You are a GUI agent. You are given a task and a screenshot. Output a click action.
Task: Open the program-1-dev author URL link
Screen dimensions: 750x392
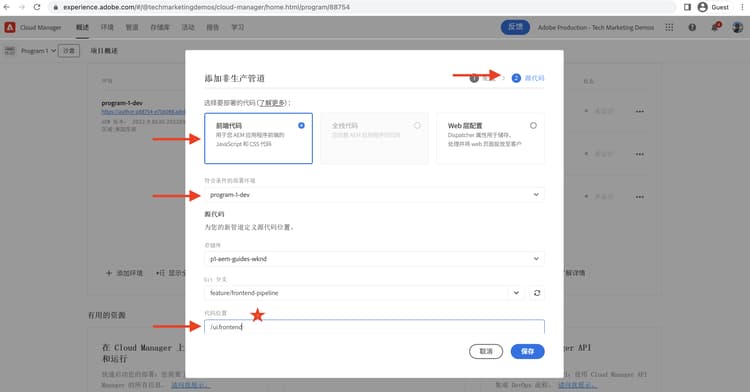(x=143, y=112)
